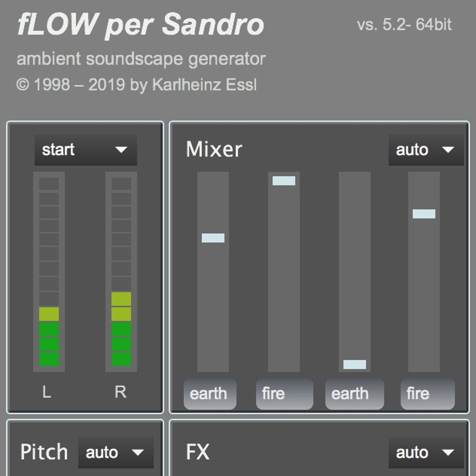This screenshot has height=476, width=476.
Task: Click the L meter label
Action: (x=46, y=392)
